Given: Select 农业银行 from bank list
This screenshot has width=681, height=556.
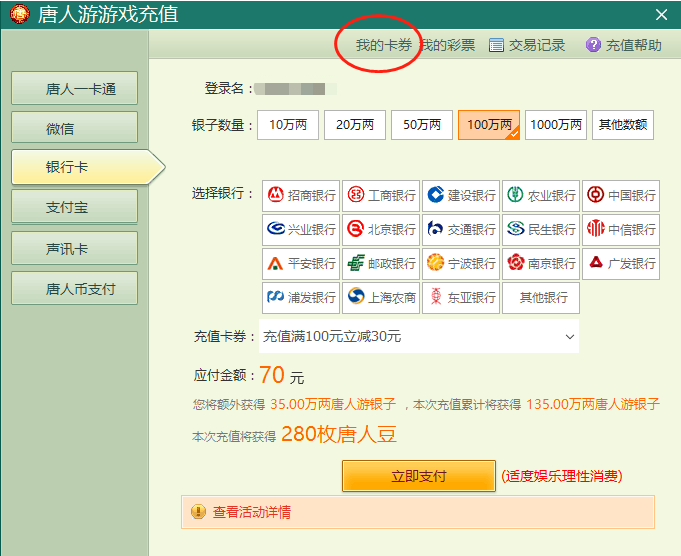Looking at the screenshot, I should [x=541, y=196].
